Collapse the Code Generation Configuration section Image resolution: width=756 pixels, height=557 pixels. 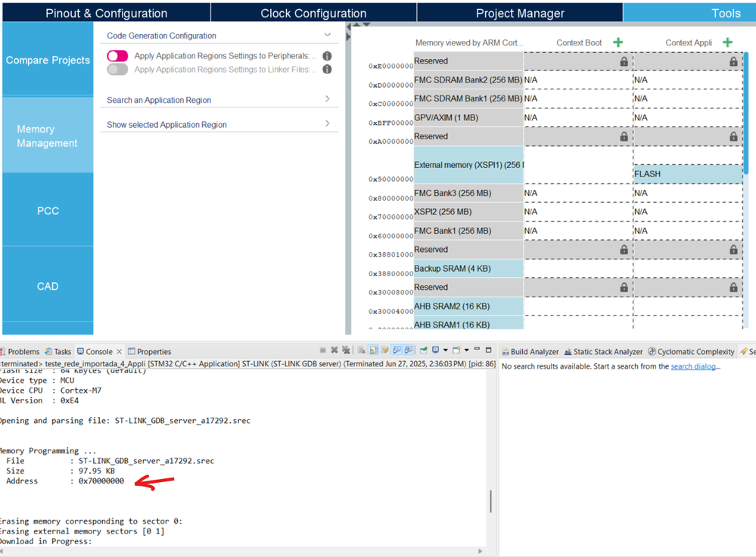pos(328,35)
